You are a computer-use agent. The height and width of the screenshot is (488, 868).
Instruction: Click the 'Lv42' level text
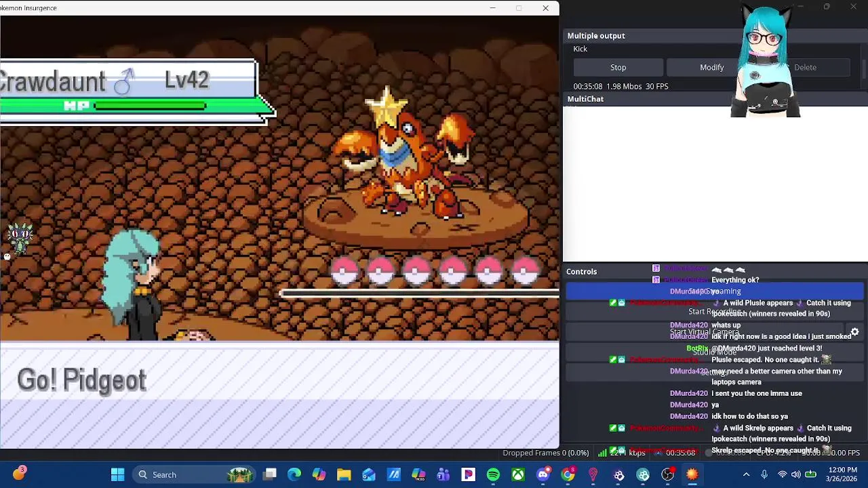pos(186,80)
